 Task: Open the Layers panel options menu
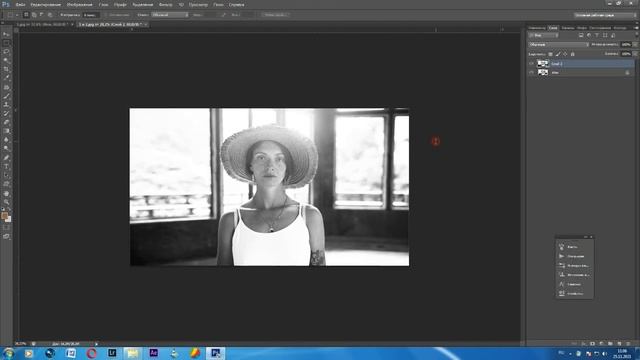point(636,28)
